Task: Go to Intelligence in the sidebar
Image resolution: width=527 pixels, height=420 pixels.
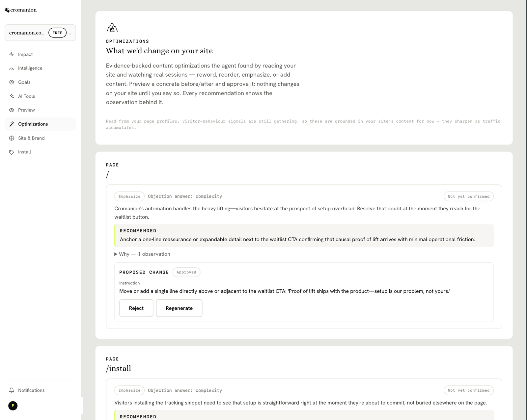Action: tap(40, 68)
